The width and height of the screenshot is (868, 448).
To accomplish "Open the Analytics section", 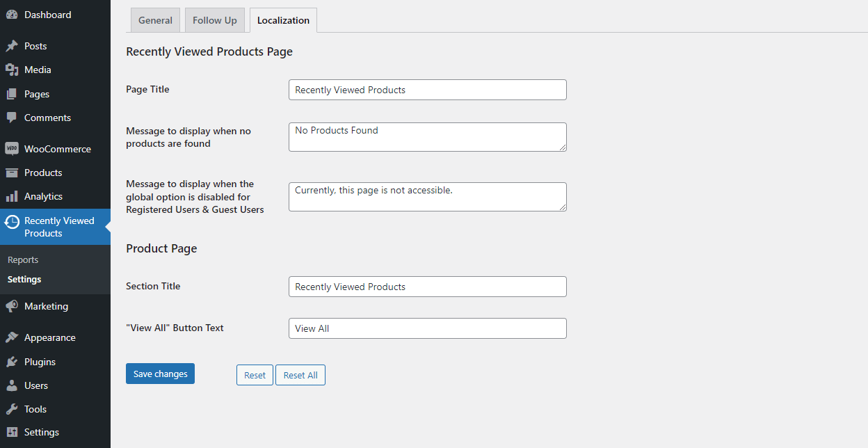I will pos(43,196).
